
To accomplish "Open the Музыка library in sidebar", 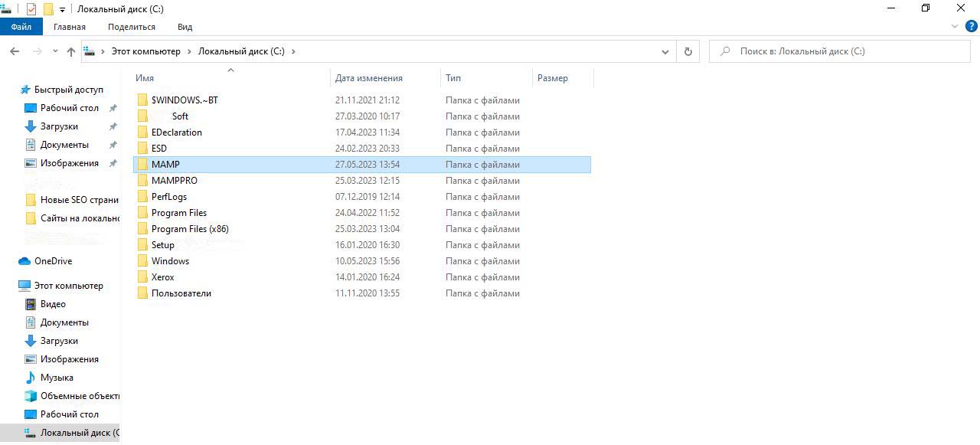I will tap(57, 378).
